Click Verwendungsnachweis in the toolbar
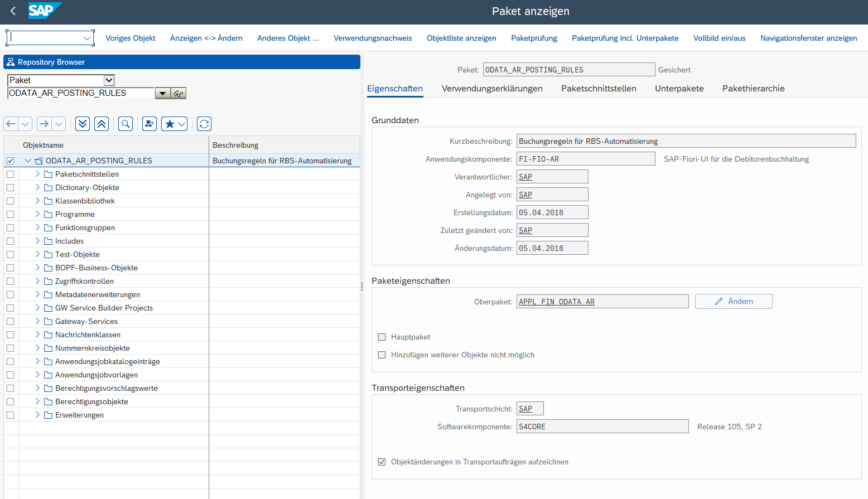The height and width of the screenshot is (499, 868). pos(373,38)
